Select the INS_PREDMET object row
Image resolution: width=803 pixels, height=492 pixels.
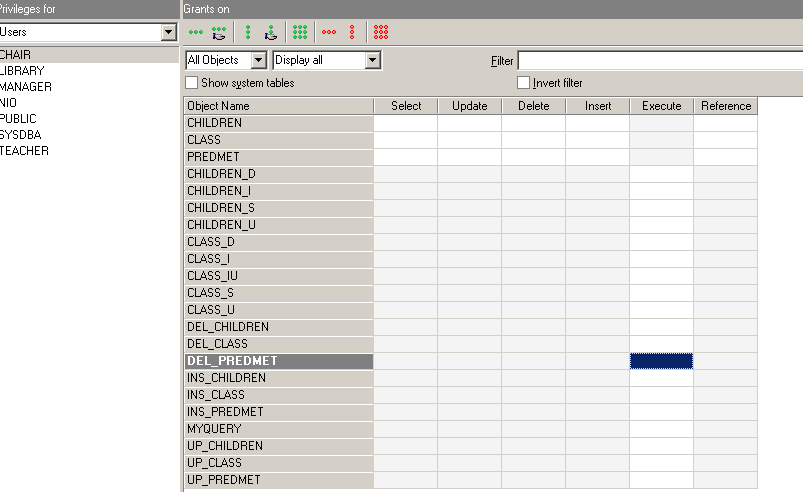[279, 412]
